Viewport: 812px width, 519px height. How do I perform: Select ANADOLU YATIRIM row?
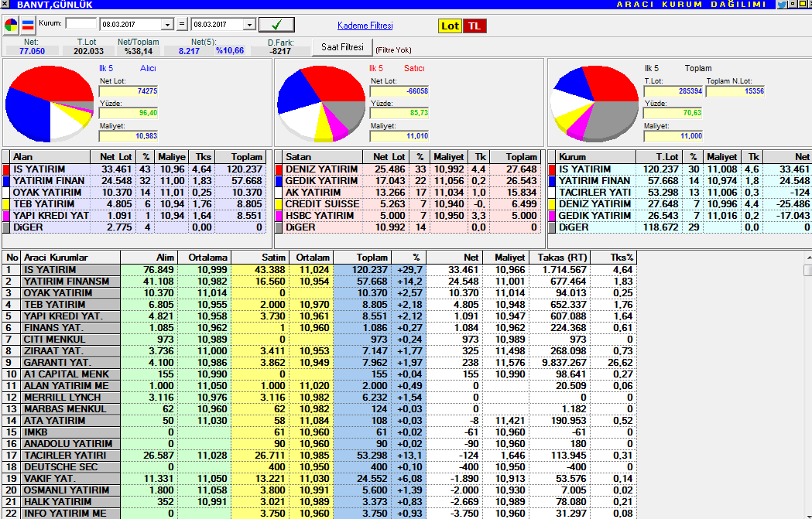pos(320,444)
